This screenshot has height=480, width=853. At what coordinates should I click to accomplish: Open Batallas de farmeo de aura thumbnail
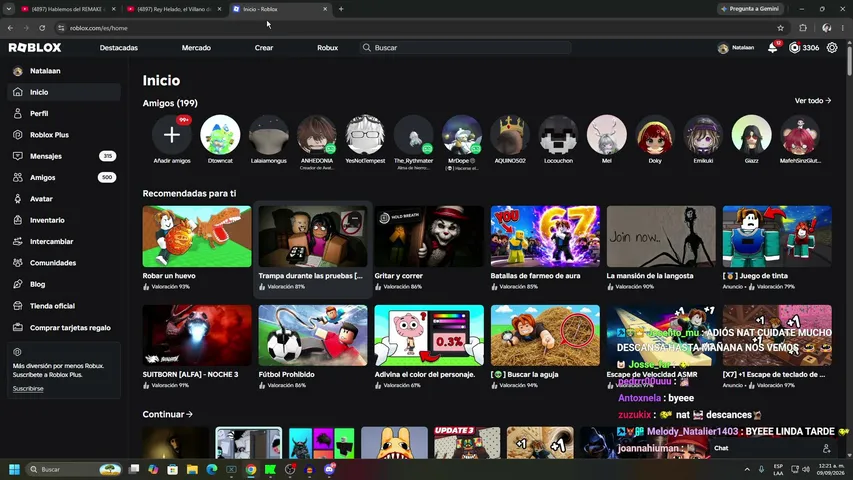[545, 236]
